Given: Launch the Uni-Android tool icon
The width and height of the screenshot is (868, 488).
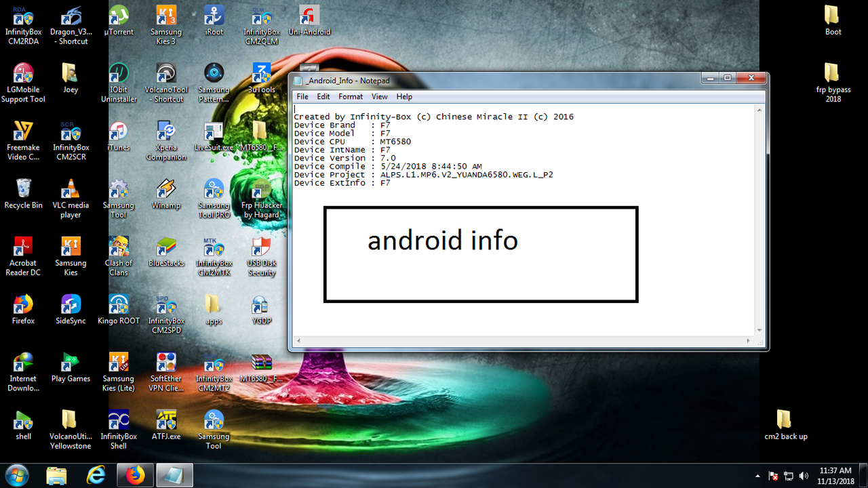Looking at the screenshot, I should pyautogui.click(x=309, y=20).
